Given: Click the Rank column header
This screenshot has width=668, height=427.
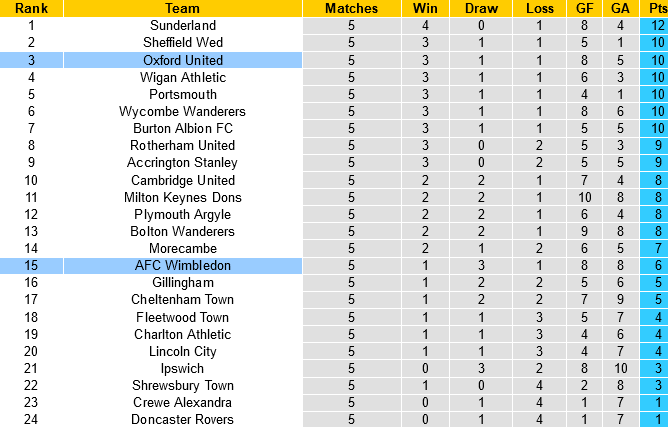Looking at the screenshot, I should coord(31,8).
